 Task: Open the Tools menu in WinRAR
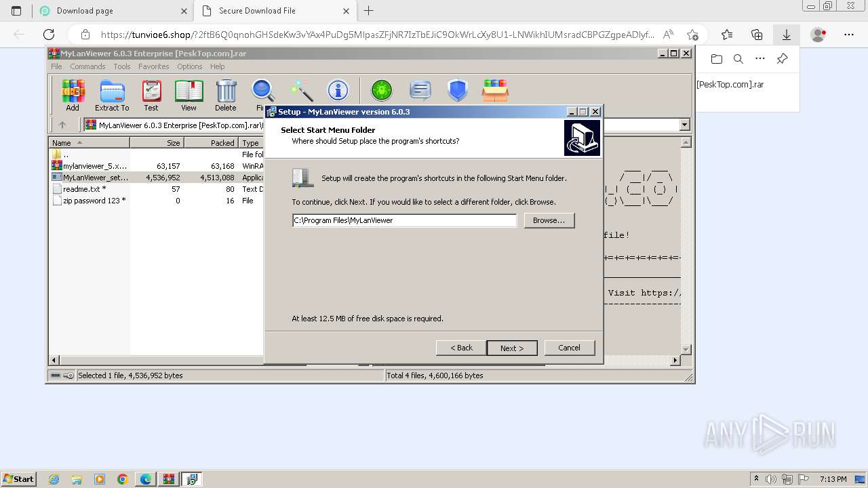click(122, 66)
